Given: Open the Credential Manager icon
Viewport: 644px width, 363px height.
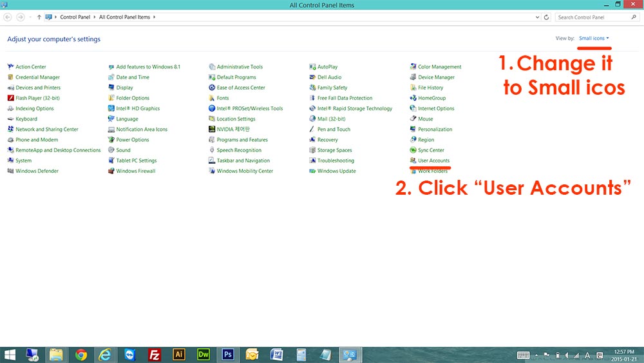Looking at the screenshot, I should [x=11, y=77].
